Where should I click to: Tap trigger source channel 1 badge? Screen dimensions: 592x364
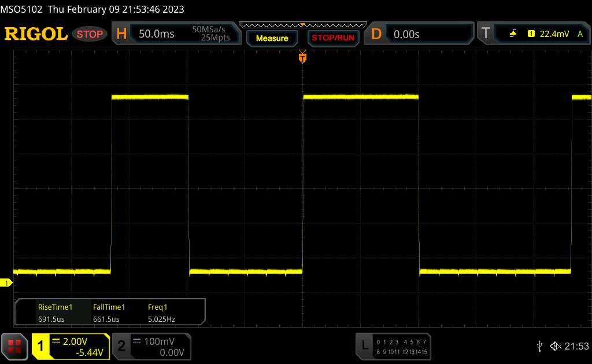[x=531, y=34]
